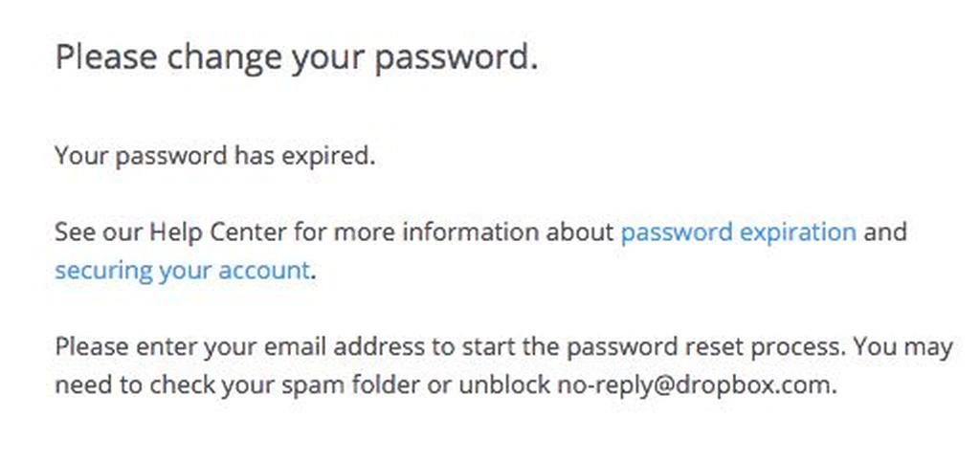Click the word 'unblock' in the last line
This screenshot has height=462, width=980.
coord(504,385)
